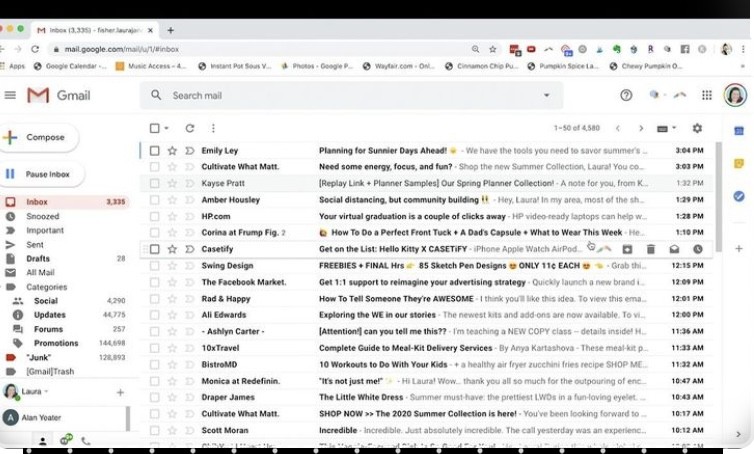Open a new browser tab

coord(170,30)
